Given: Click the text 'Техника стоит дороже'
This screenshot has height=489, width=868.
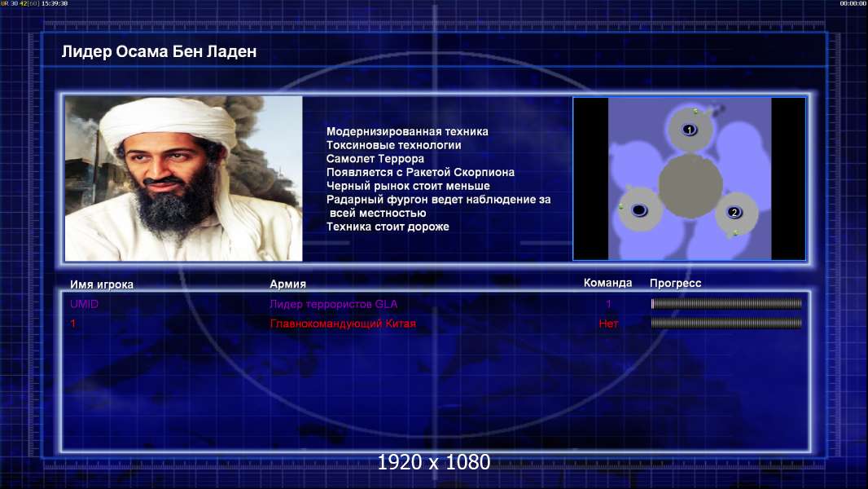Looking at the screenshot, I should [388, 227].
